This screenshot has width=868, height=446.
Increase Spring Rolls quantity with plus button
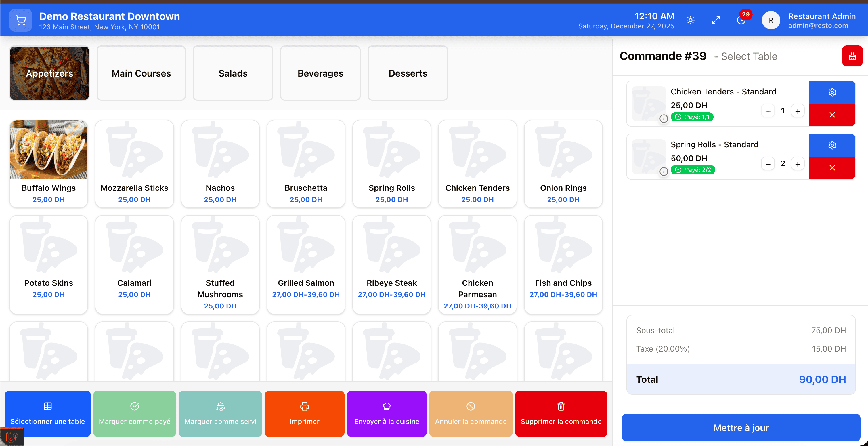click(798, 163)
